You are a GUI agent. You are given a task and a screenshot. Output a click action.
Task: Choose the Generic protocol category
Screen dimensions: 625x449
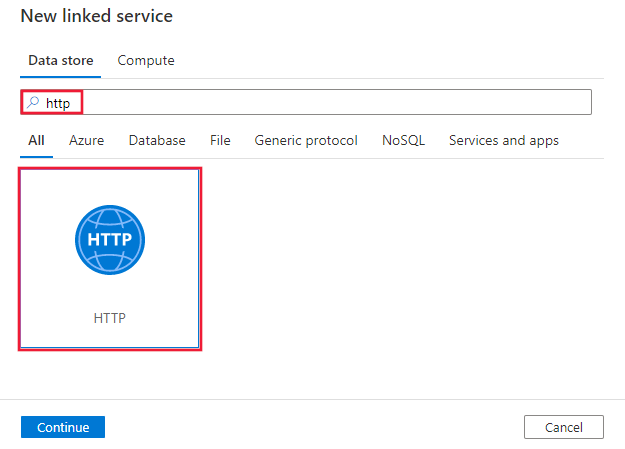[306, 141]
